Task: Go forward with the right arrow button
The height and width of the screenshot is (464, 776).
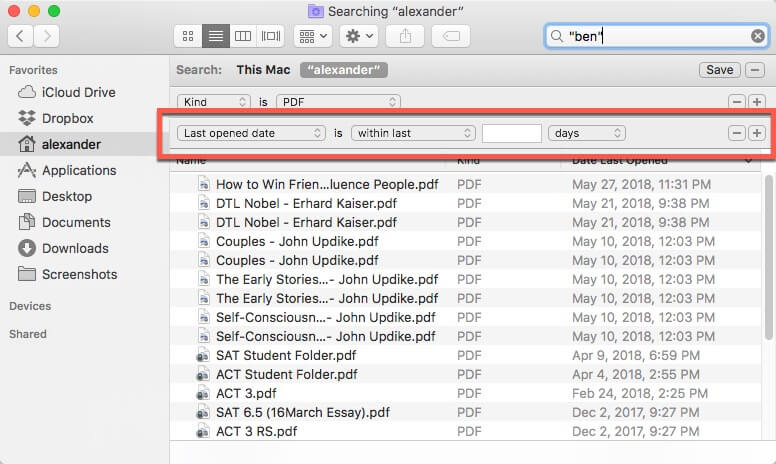Action: click(47, 36)
